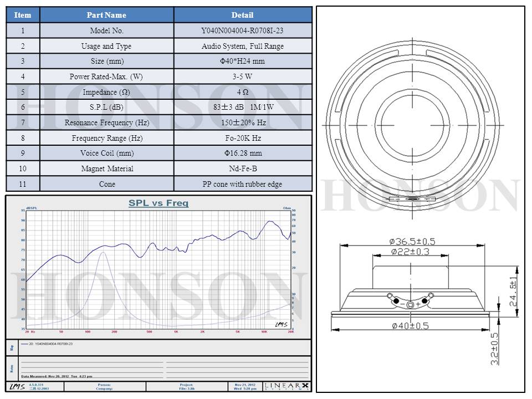The image size is (532, 399).
Task: Click the LMS logo in chart footer
Action: [17, 386]
